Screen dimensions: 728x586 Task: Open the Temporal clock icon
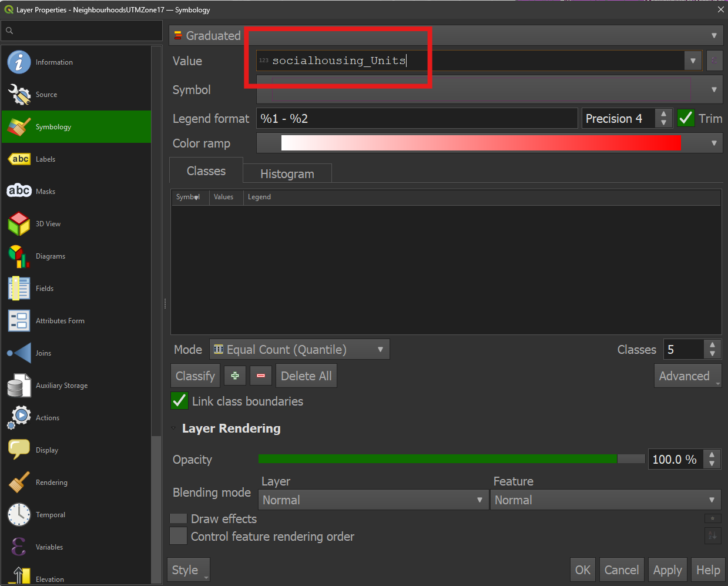tap(19, 514)
